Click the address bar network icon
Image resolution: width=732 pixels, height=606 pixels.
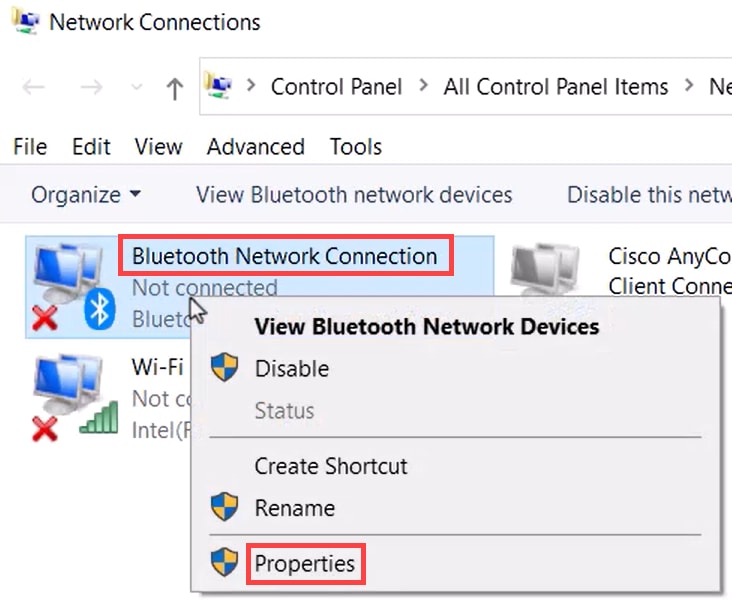218,85
